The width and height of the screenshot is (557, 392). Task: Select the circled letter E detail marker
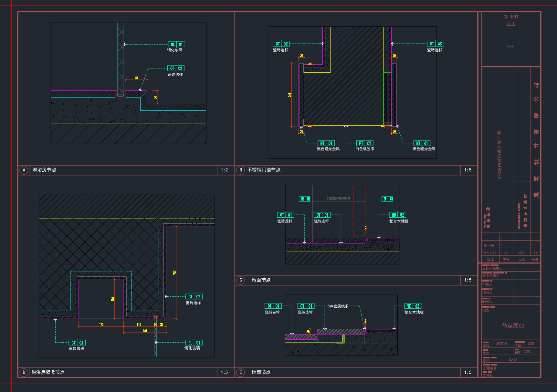(x=241, y=373)
